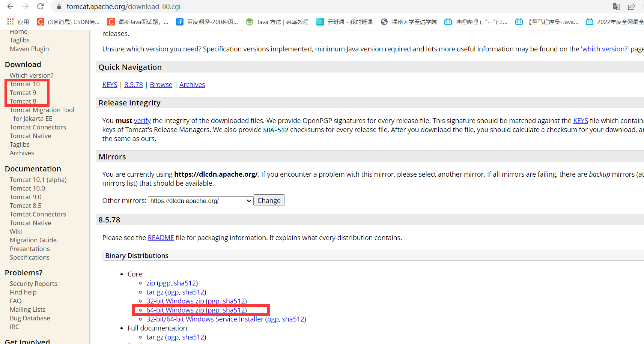
Task: Open Tomcat 10.0 documentation
Action: point(27,188)
